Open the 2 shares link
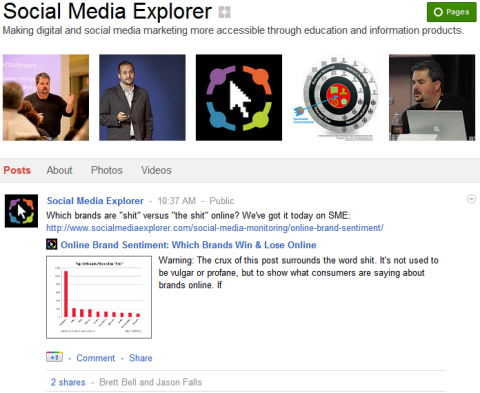This screenshot has height=393, width=480. 68,382
